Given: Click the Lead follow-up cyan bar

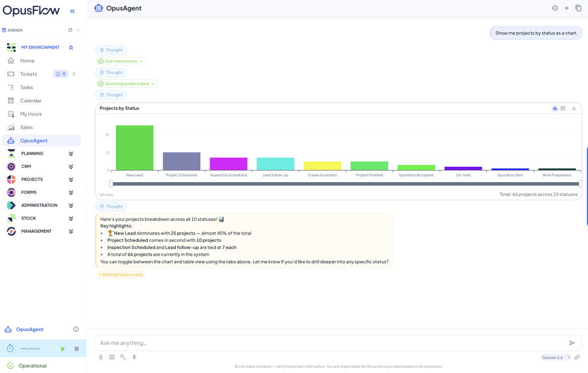Looking at the screenshot, I should pos(275,164).
